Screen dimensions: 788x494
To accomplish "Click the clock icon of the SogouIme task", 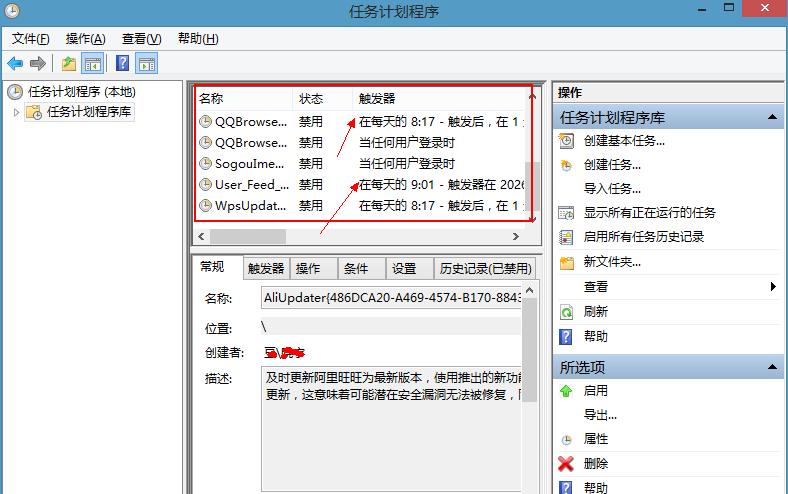I will 205,164.
